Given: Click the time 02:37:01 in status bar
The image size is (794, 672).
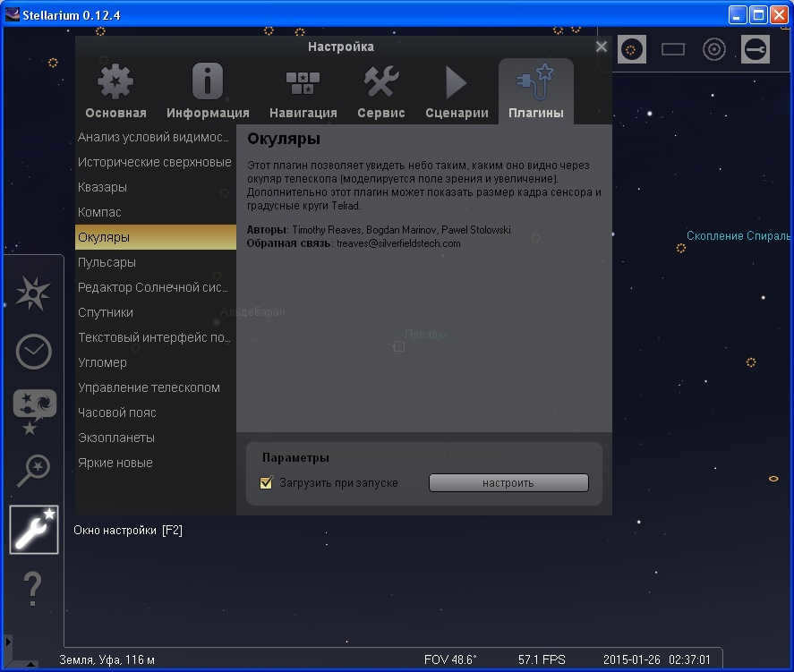Looking at the screenshot, I should [689, 659].
